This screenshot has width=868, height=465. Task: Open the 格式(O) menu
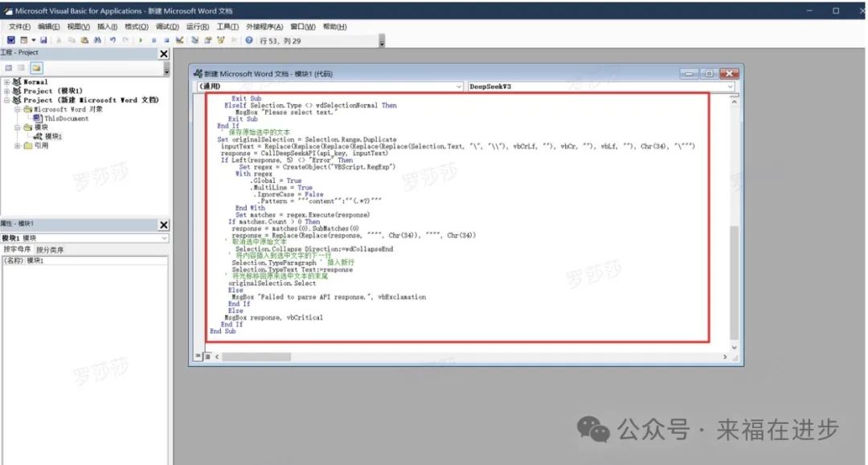point(136,27)
